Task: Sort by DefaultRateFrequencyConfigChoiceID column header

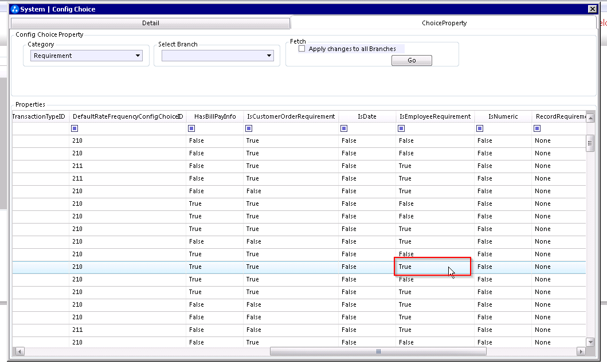Action: (128, 116)
